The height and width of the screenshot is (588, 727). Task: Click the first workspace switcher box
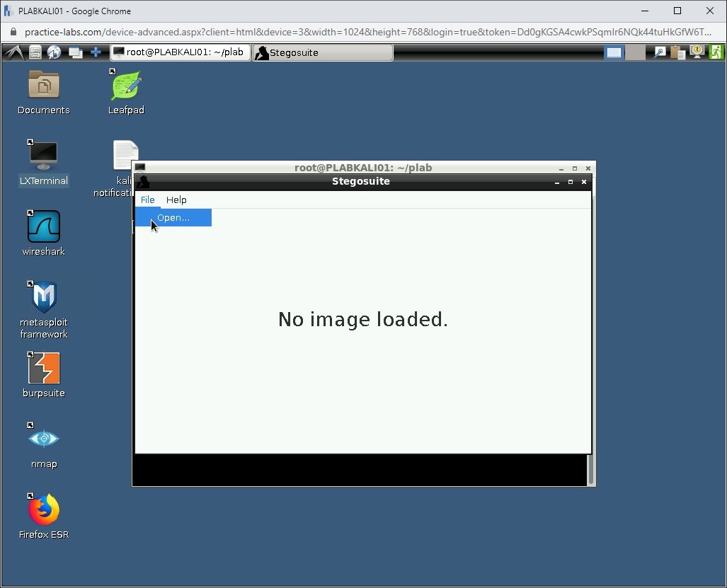[x=614, y=52]
